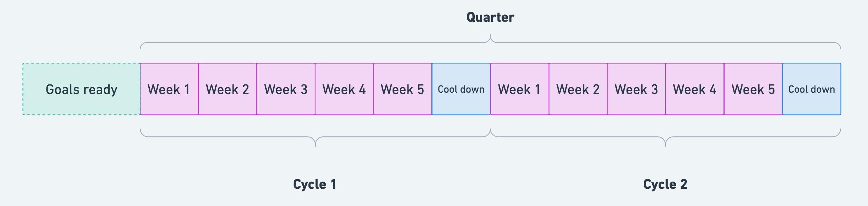Pick Week 4 block of Cycle 1
The width and height of the screenshot is (868, 206).
344,89
